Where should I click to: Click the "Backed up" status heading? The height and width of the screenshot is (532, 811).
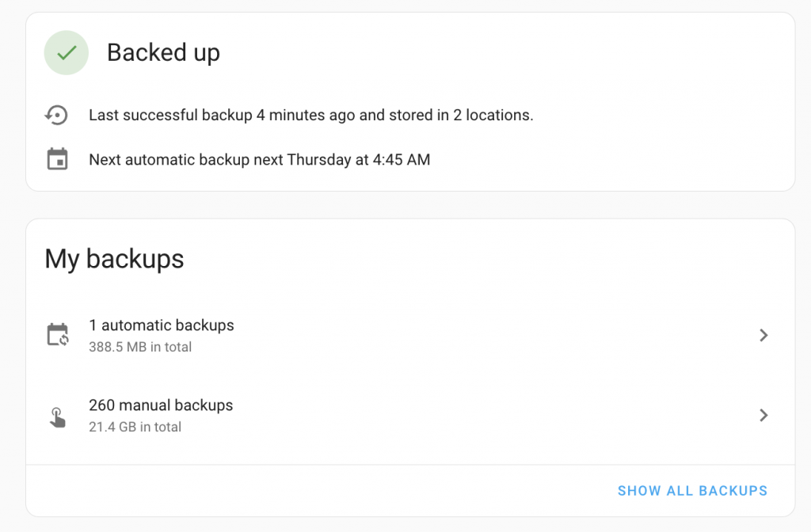(x=163, y=53)
